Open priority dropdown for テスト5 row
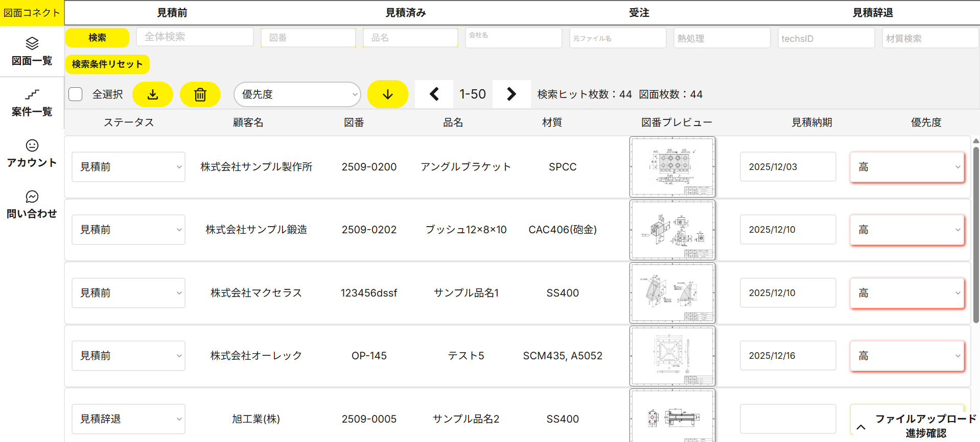Viewport: 980px width, 442px height. pos(907,356)
